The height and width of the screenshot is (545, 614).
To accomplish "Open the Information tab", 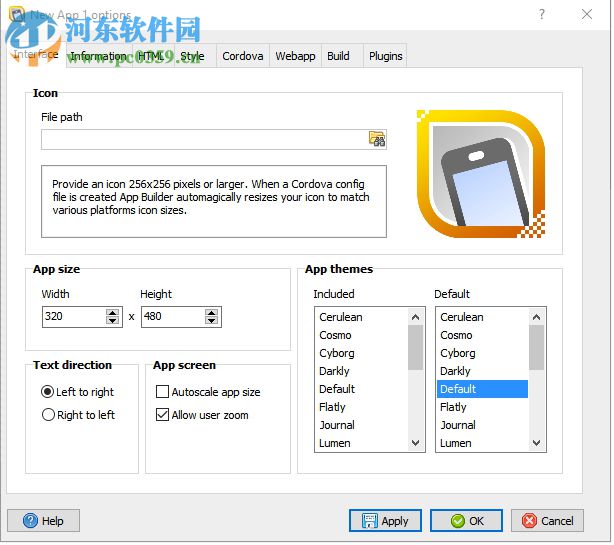I will click(x=99, y=56).
